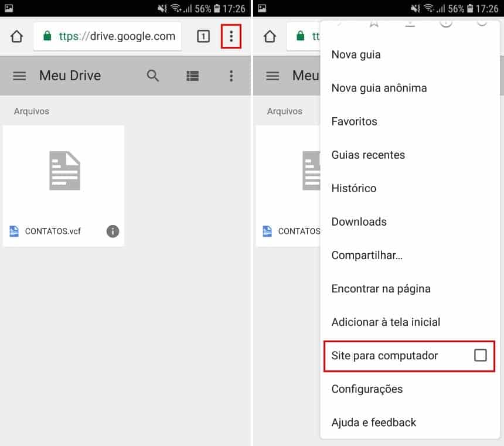This screenshot has height=446, width=504.
Task: Tap the 'Site para computador' label
Action: tap(384, 356)
